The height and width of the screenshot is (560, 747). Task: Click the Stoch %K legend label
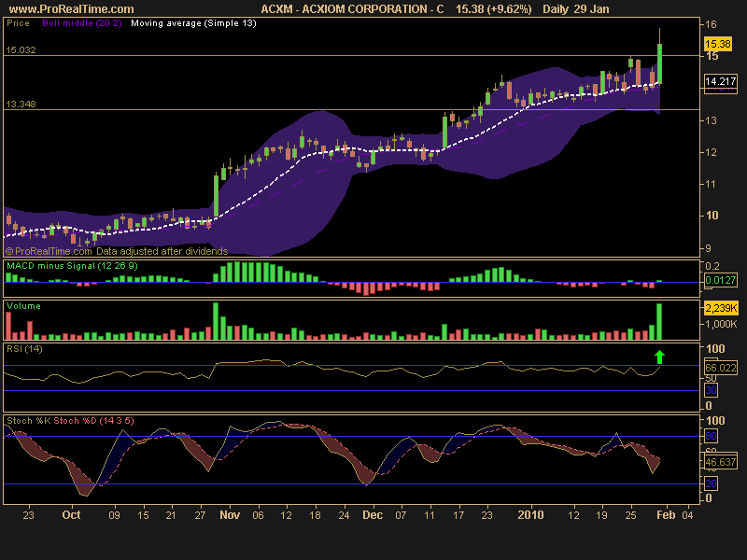pyautogui.click(x=29, y=421)
